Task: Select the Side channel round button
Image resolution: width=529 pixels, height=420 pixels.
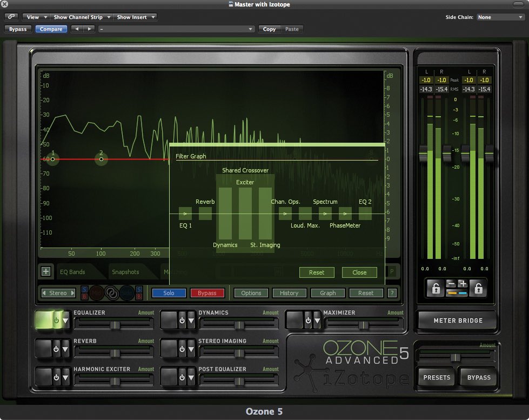Action: (x=127, y=293)
